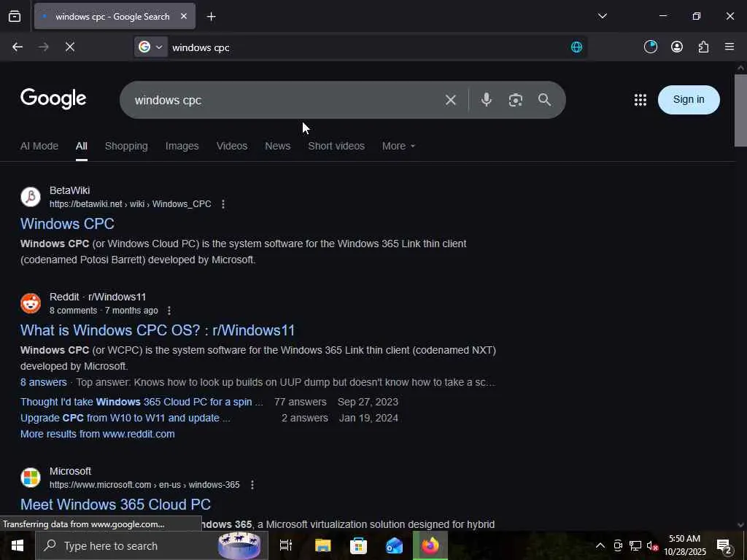Switch to Videos results tab
This screenshot has width=747, height=560.
point(231,146)
